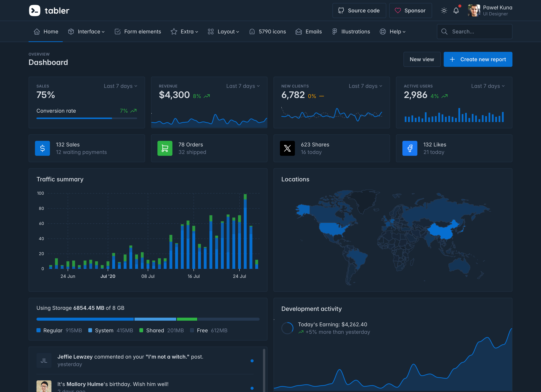Open Active Users Last 7 days dropdown
541x392 pixels.
(x=488, y=86)
